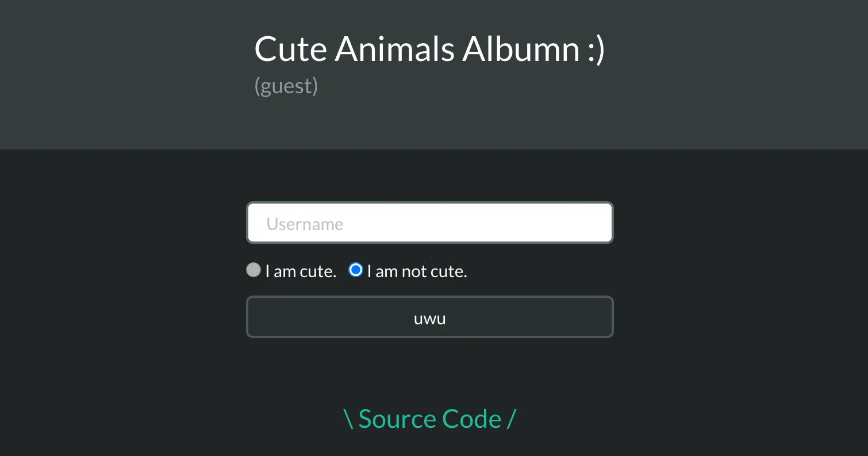868x456 pixels.
Task: Open the Source Code link
Action: point(430,419)
